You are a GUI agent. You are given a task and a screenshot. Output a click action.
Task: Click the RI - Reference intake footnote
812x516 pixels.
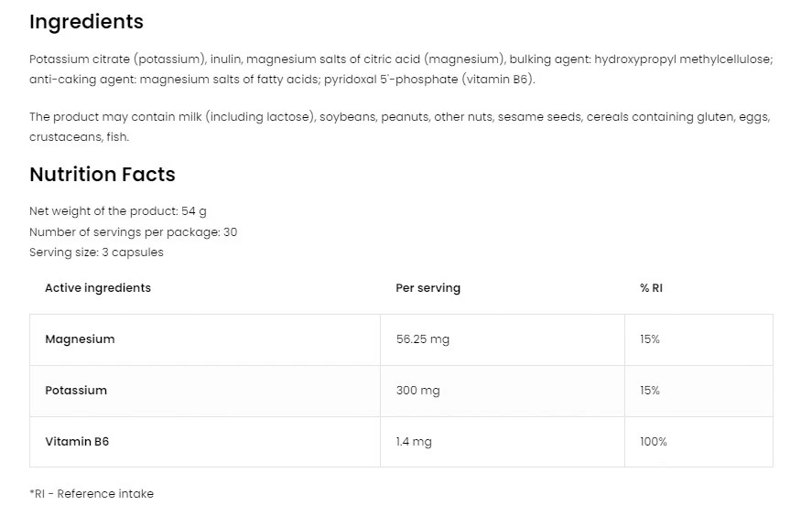pyautogui.click(x=92, y=494)
